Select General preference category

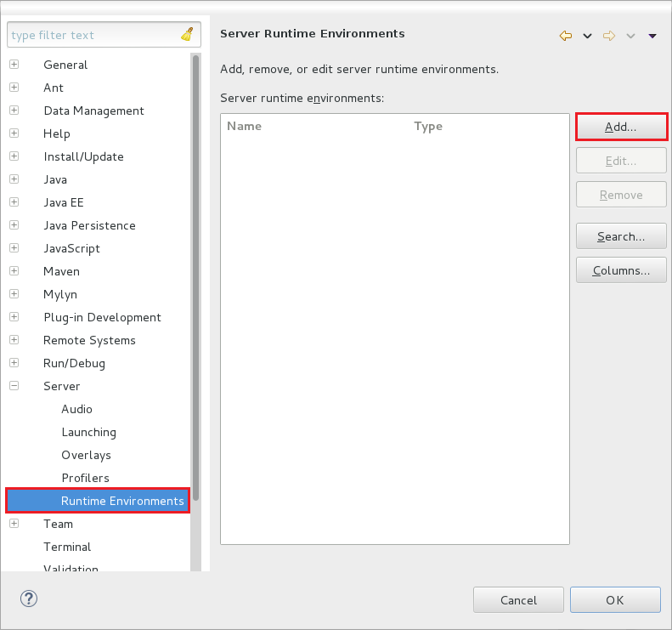[x=65, y=65]
